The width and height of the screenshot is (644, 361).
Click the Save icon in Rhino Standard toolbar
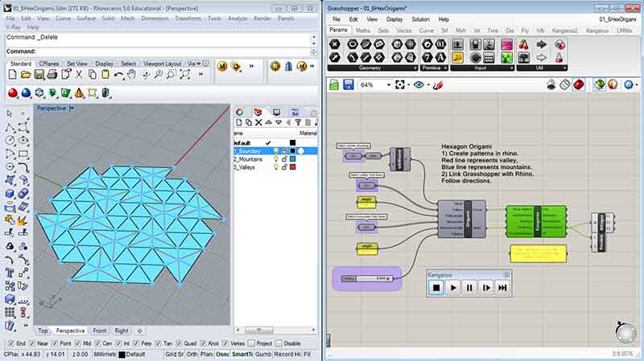point(39,75)
